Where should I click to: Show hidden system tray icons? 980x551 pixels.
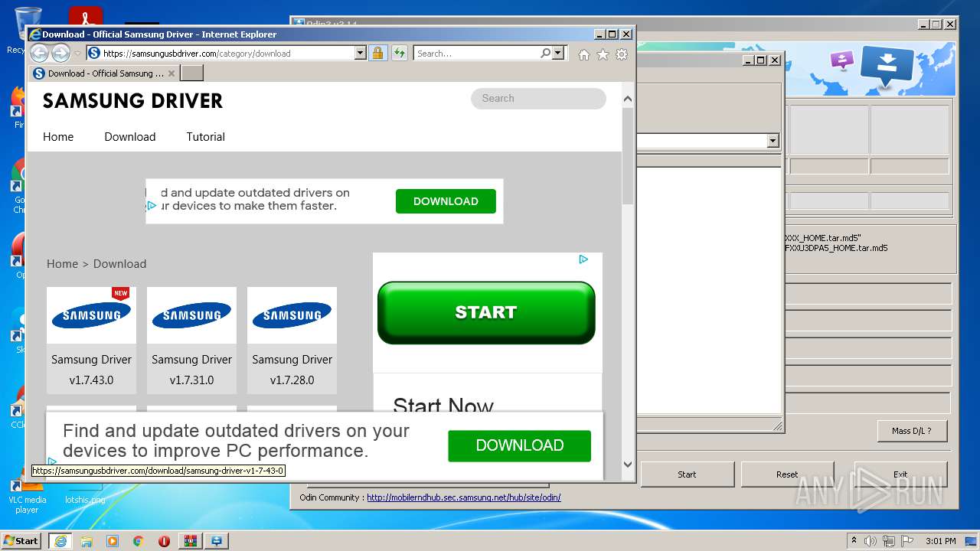(x=854, y=540)
